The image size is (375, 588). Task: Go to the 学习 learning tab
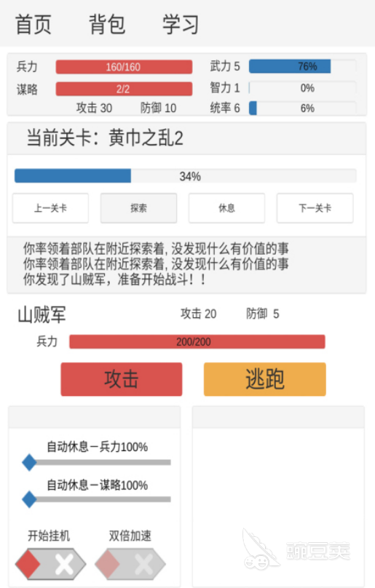181,24
